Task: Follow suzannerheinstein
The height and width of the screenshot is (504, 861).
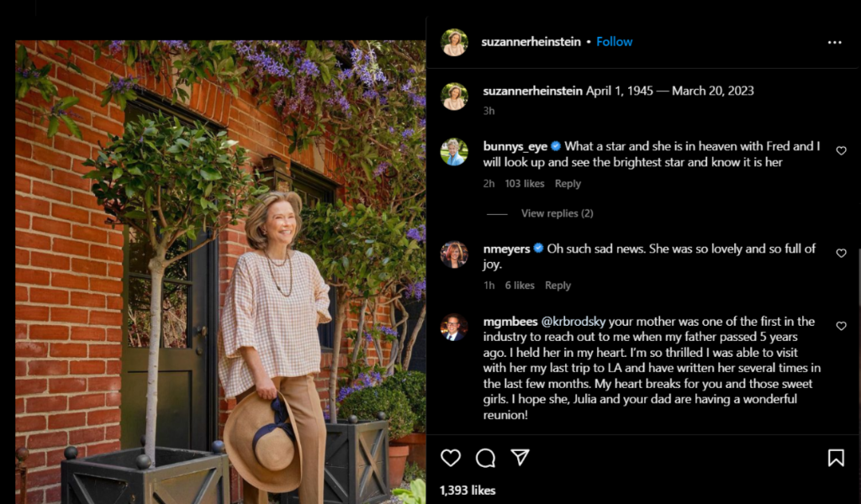Action: [x=615, y=42]
